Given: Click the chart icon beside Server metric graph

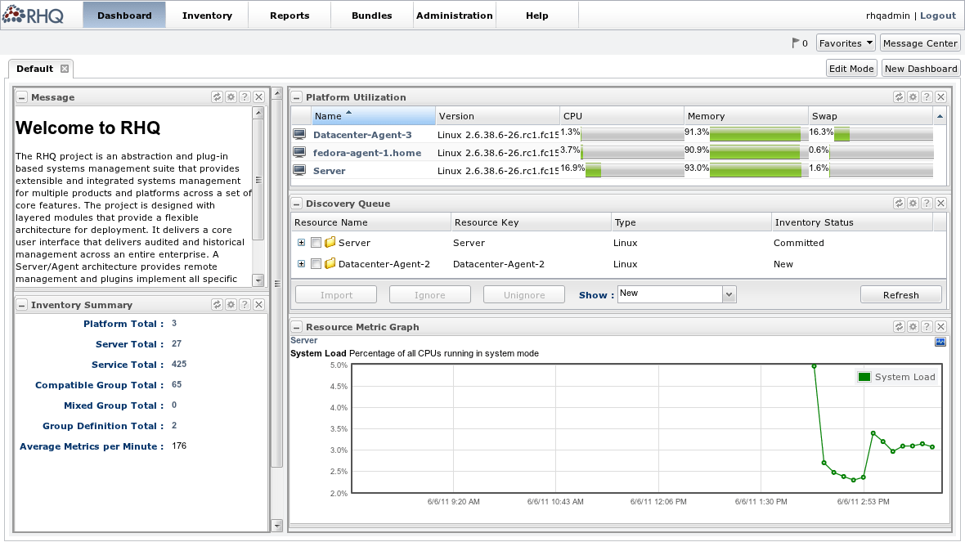Looking at the screenshot, I should (940, 342).
